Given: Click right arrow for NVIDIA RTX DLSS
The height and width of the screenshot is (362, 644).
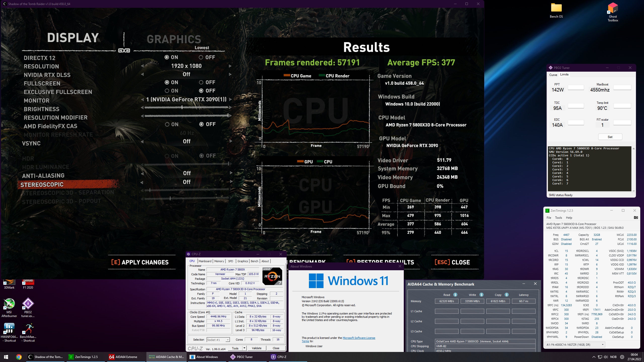Looking at the screenshot, I should [x=230, y=74].
